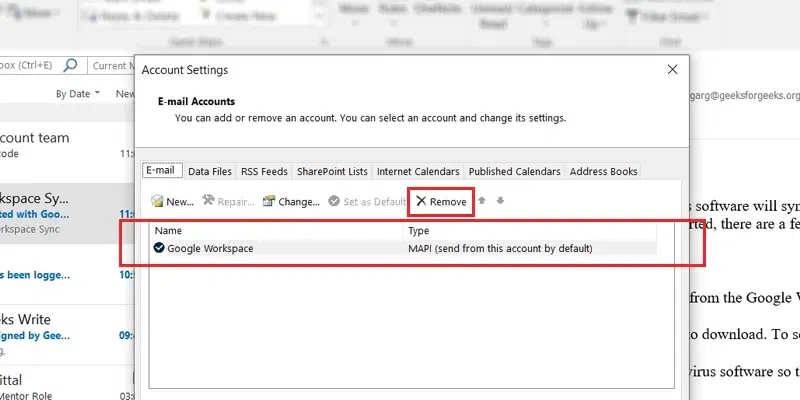The image size is (800, 400).
Task: Open the By Date sort dropdown
Action: [x=78, y=94]
